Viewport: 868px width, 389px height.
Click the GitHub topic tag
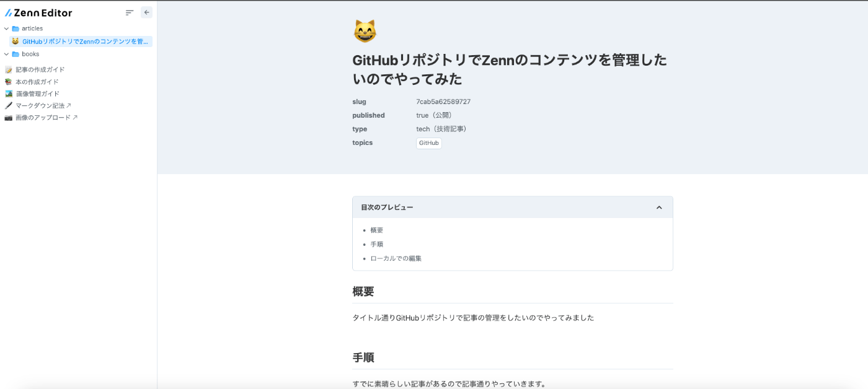coord(429,143)
